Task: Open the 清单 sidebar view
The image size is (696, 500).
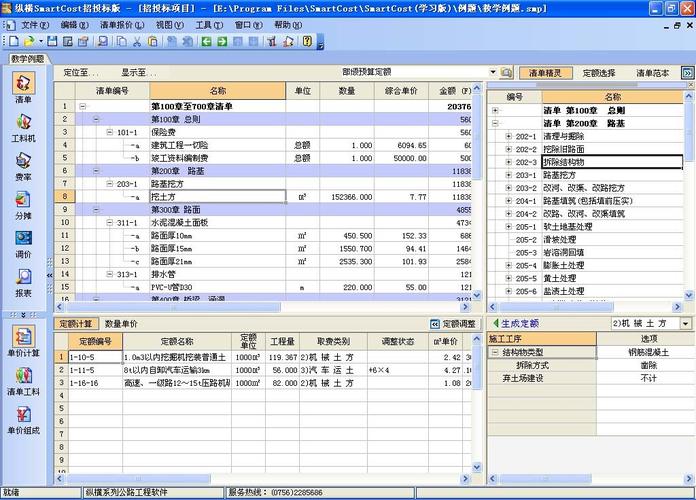Action: click(x=23, y=88)
